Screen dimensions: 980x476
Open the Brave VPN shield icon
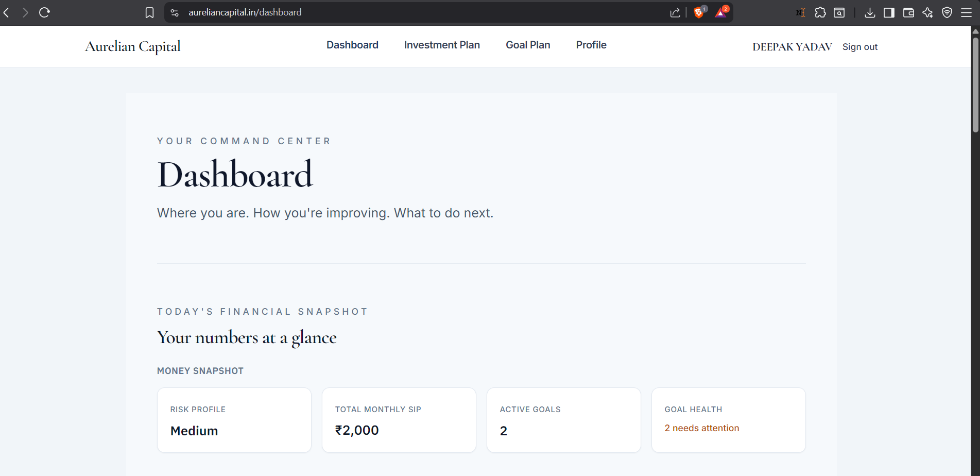[x=947, y=12]
